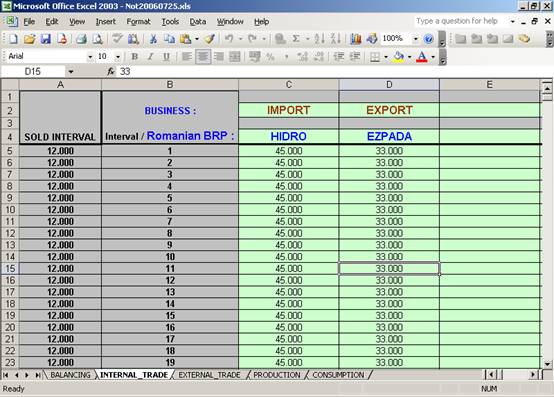Go to the first sheet using tab navigation arrow
Viewport: 554px width, 397px height.
pos(6,375)
